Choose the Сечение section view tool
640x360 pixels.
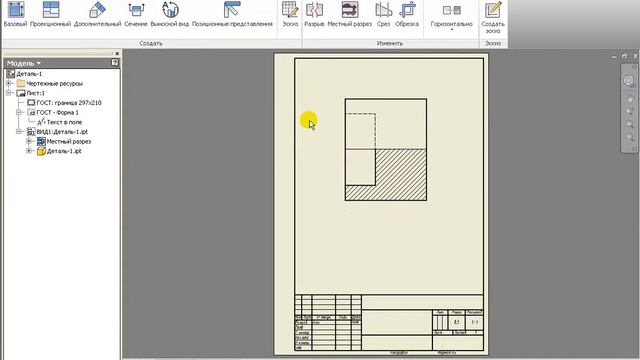click(136, 14)
